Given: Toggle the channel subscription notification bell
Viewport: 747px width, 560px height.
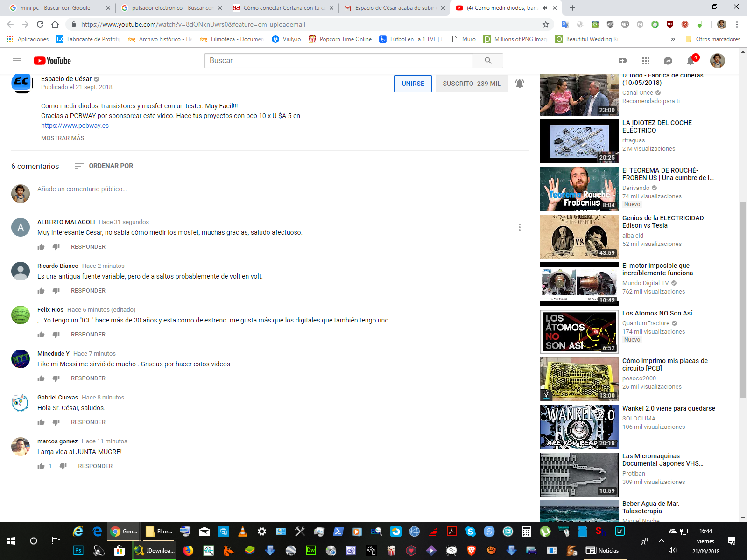Looking at the screenshot, I should pyautogui.click(x=519, y=84).
